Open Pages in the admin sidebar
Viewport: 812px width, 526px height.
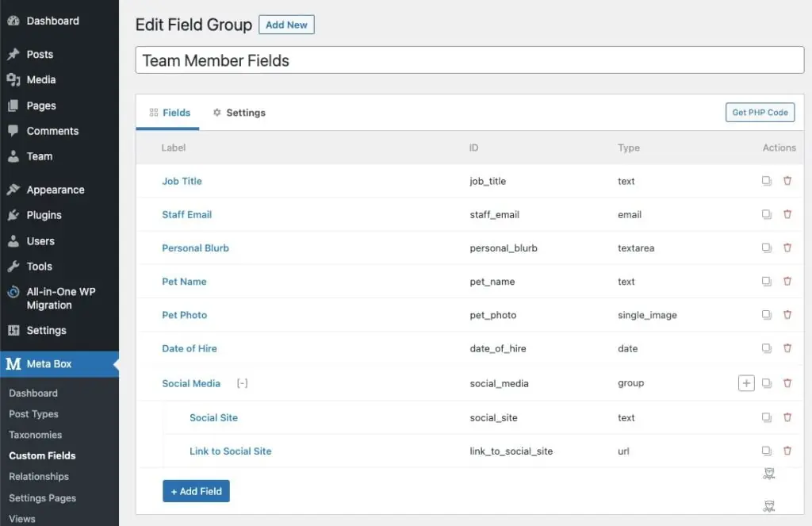[x=59, y=106]
